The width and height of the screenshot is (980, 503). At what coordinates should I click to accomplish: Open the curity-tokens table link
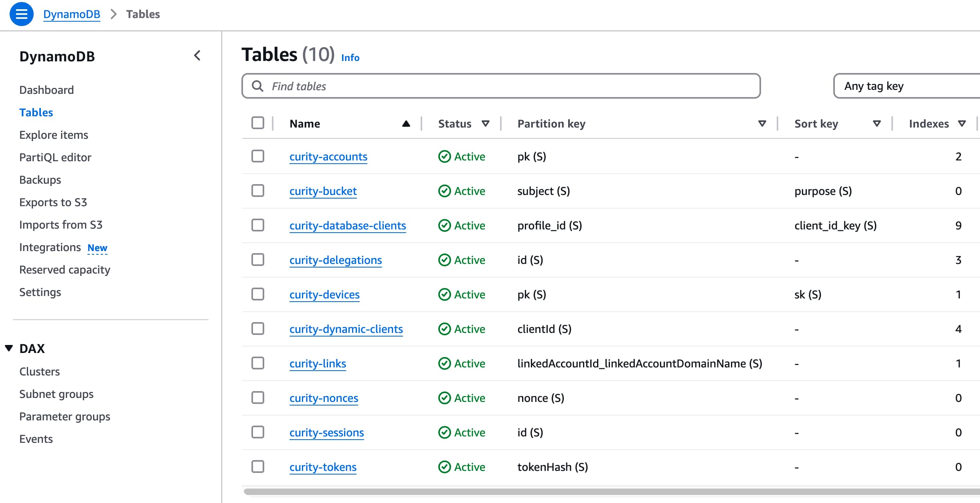tap(323, 467)
